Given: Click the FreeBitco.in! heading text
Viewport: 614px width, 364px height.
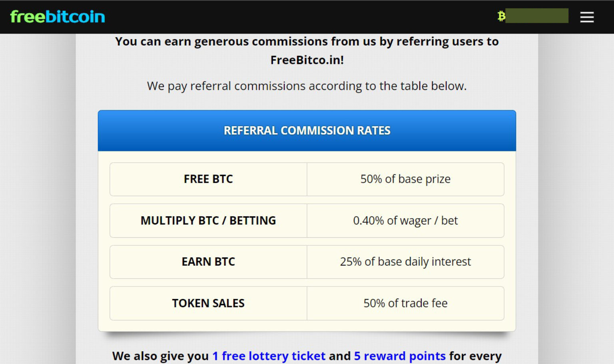Looking at the screenshot, I should [307, 60].
